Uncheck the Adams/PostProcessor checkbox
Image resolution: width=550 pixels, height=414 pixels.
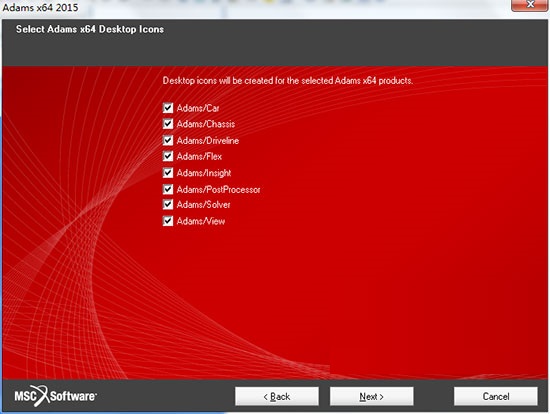[x=168, y=189]
